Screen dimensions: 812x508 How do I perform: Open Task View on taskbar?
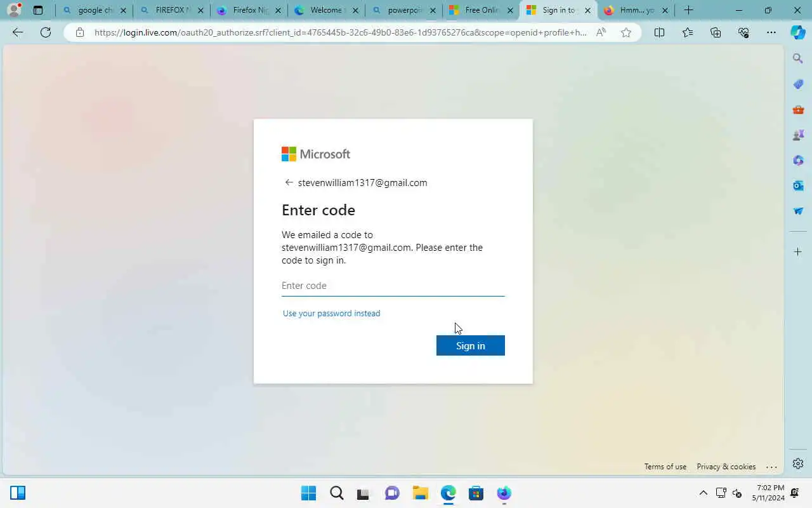tap(363, 493)
